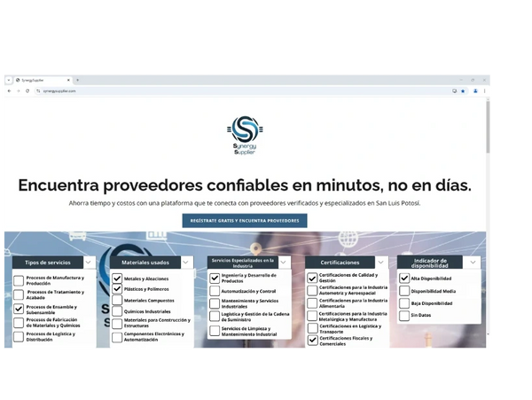Reload the page with refresh icon

pos(27,91)
